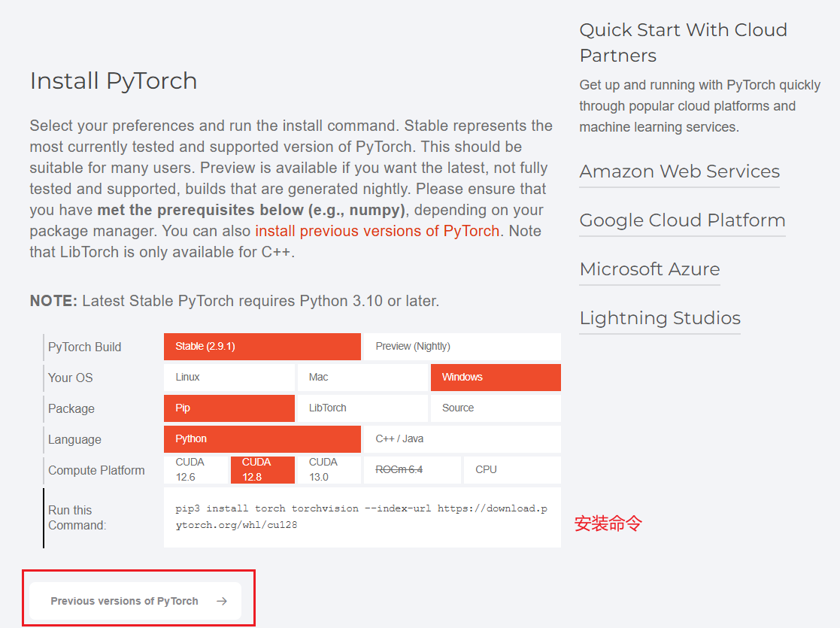
Task: Click the struck-through ROCm 6.4 option
Action: 412,470
